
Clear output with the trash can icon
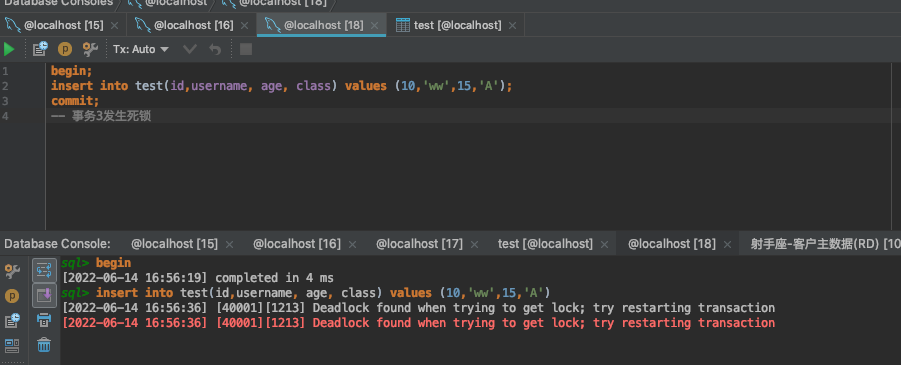(44, 345)
